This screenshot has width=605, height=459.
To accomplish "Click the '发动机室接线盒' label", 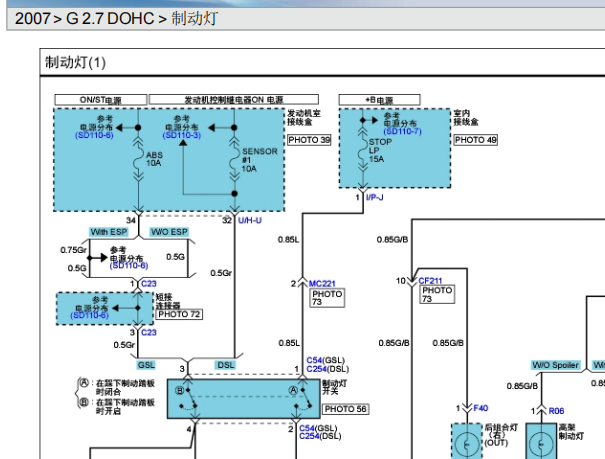I will click(x=304, y=118).
